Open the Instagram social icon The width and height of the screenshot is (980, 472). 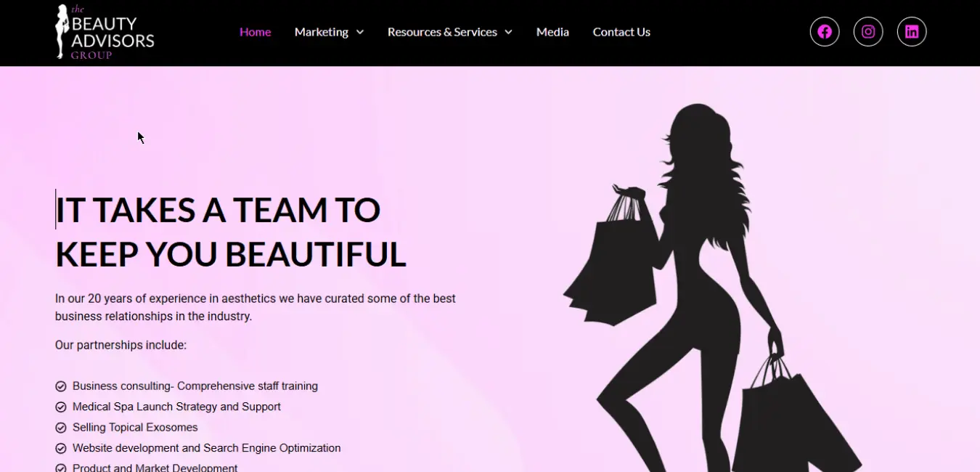pos(867,32)
